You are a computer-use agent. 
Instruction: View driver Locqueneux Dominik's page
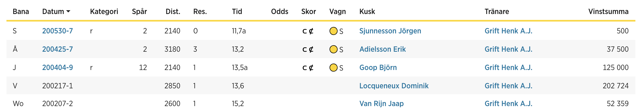point(394,86)
